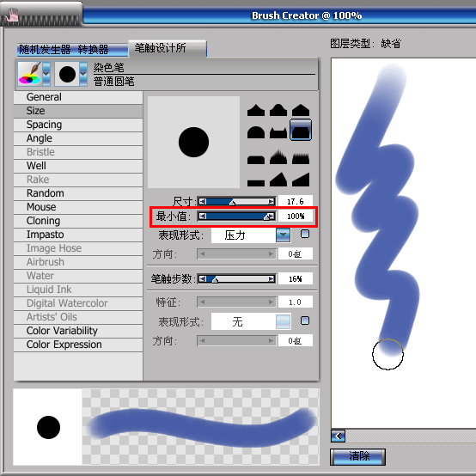Select the pointed brush tip profile icon
The width and height of the screenshot is (476, 476).
point(255,110)
